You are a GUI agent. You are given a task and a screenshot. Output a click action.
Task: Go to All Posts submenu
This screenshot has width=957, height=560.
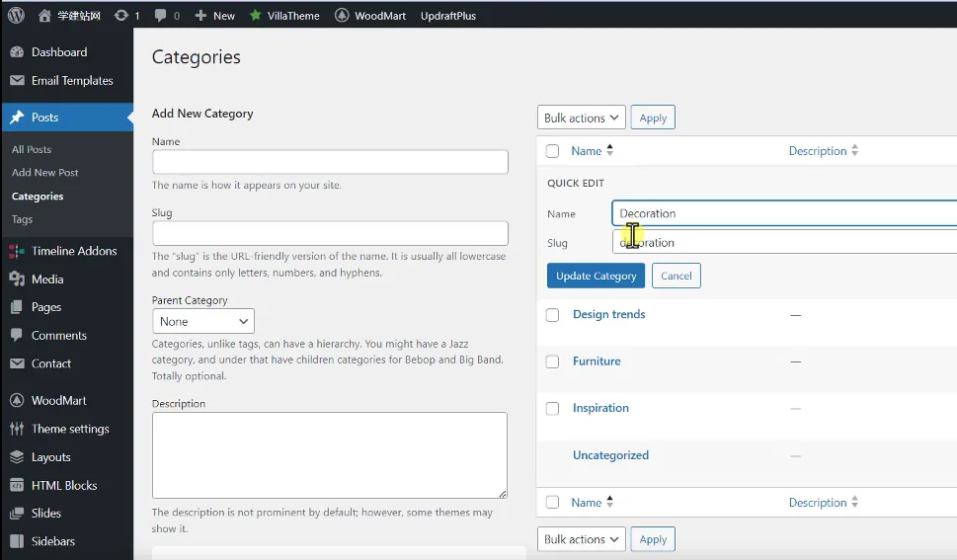pos(32,149)
